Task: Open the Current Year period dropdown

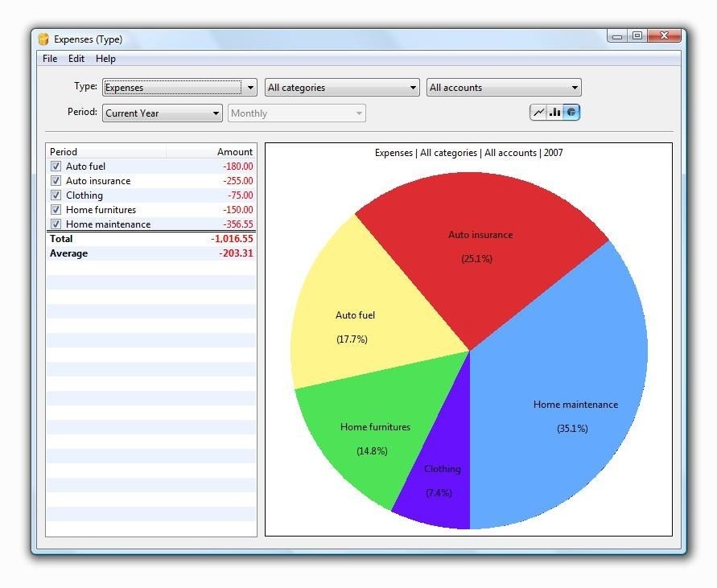Action: (163, 113)
